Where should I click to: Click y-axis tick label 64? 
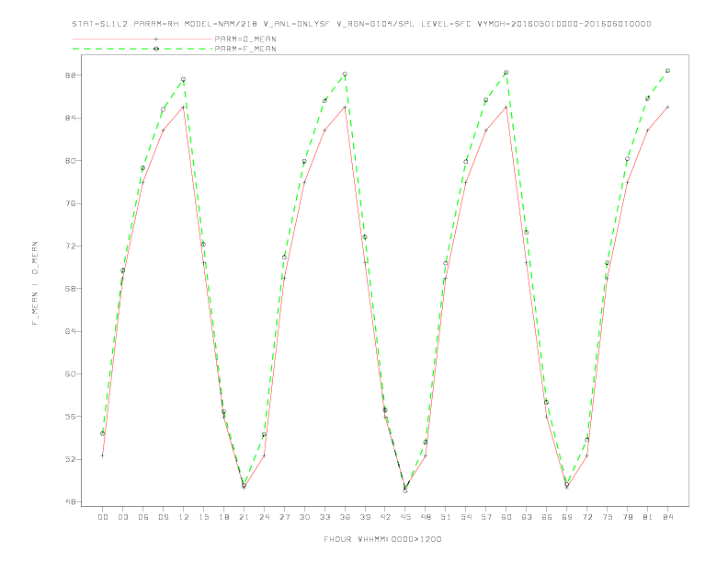(70, 331)
